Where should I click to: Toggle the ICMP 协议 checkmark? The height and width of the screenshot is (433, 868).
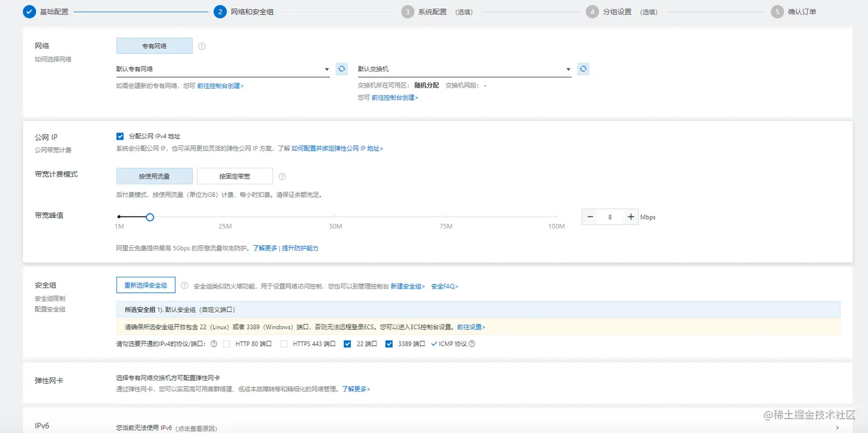(x=434, y=344)
